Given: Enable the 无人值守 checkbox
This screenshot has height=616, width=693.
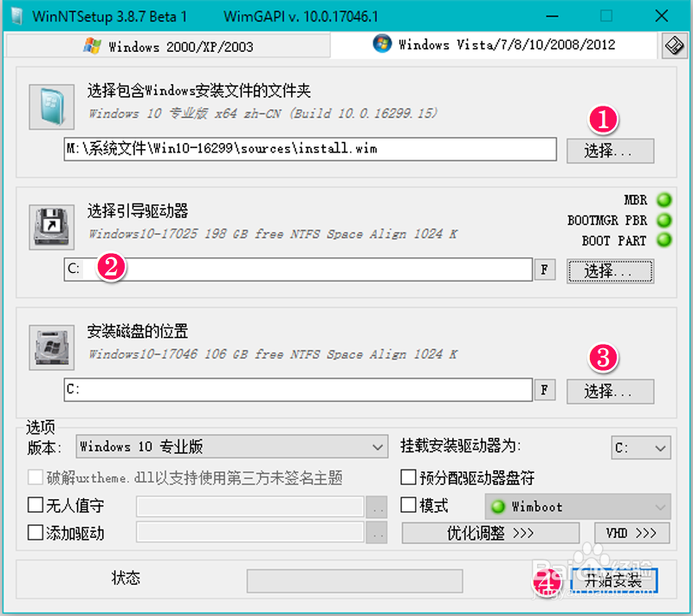Looking at the screenshot, I should click(x=36, y=505).
